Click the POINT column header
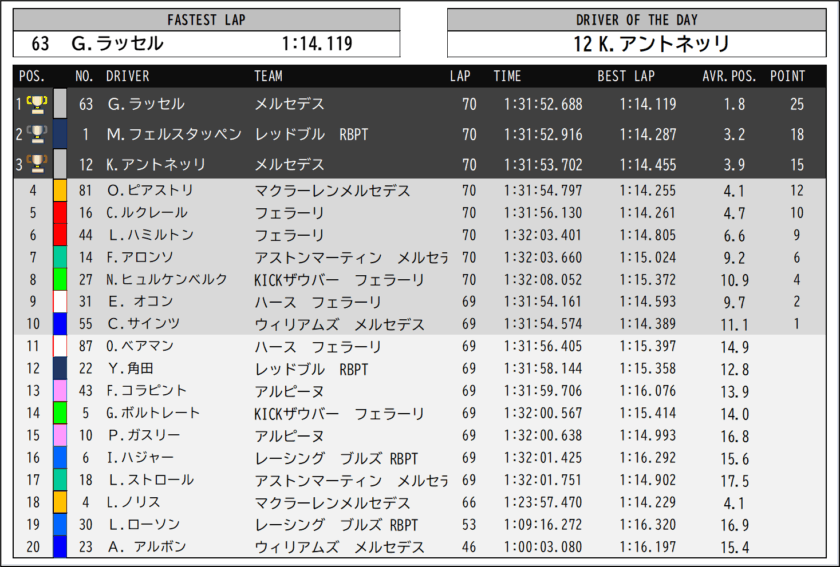Screen dimensions: 840x567 click(x=788, y=76)
